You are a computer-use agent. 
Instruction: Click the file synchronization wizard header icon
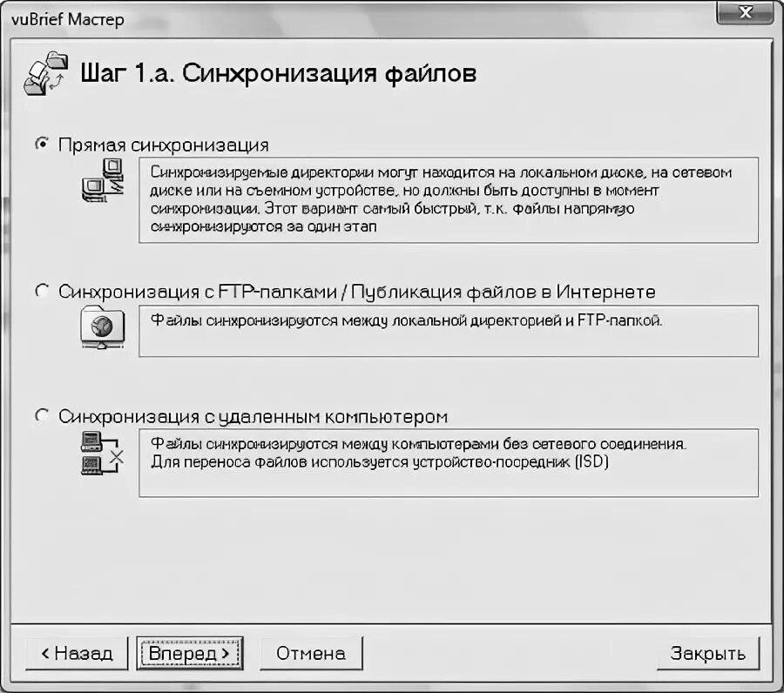click(x=45, y=73)
